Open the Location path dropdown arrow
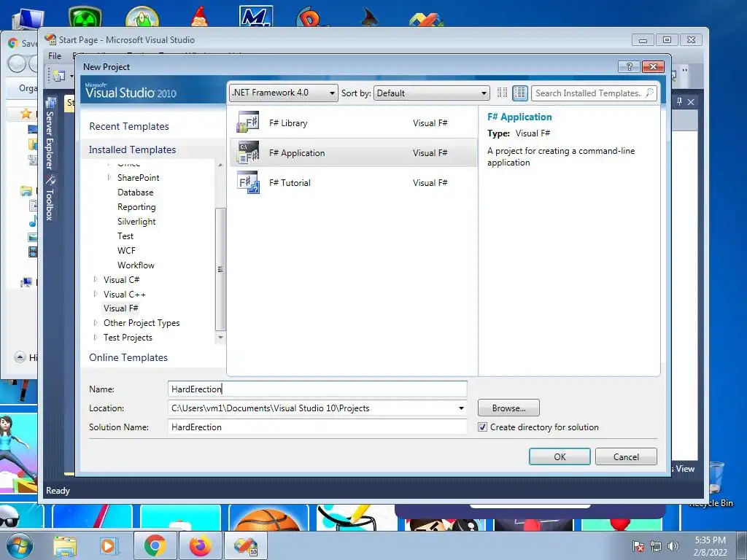This screenshot has height=560, width=747. coord(461,408)
